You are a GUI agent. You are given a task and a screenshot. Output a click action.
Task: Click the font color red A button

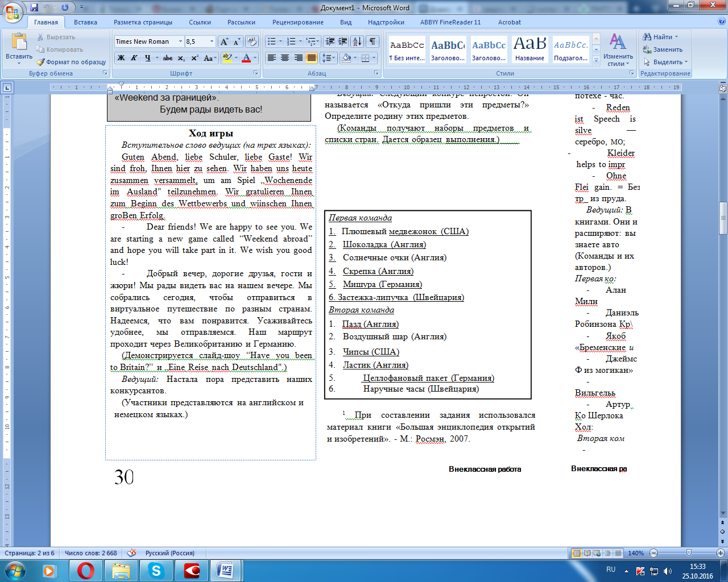tap(246, 58)
